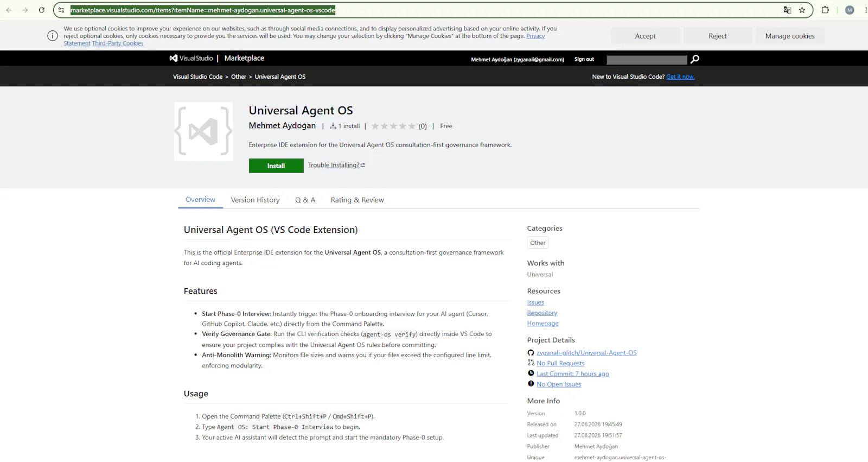Screen dimensions: 868x462
Task: Click the (0) review count
Action: [423, 126]
